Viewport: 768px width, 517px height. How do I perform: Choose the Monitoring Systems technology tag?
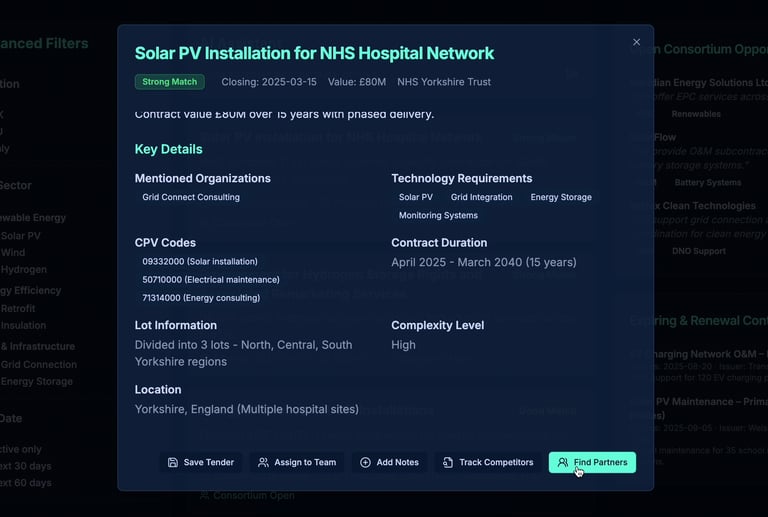[x=438, y=215]
